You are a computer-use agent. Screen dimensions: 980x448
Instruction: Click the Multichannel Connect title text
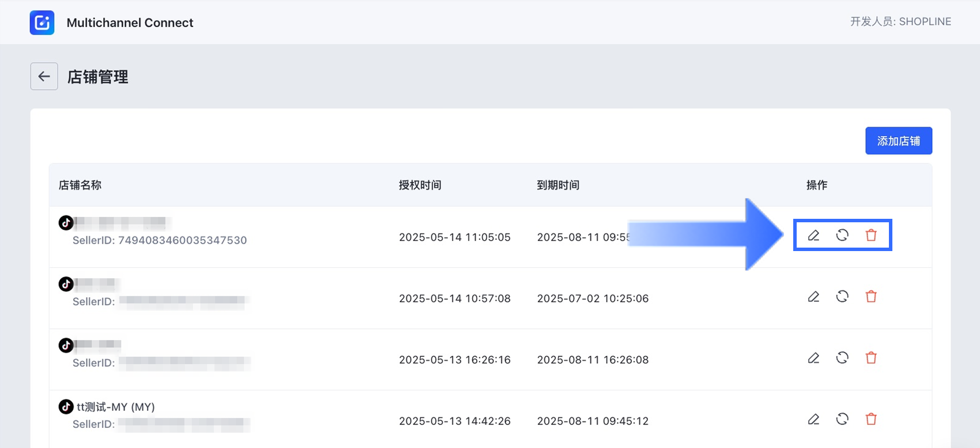coord(130,22)
